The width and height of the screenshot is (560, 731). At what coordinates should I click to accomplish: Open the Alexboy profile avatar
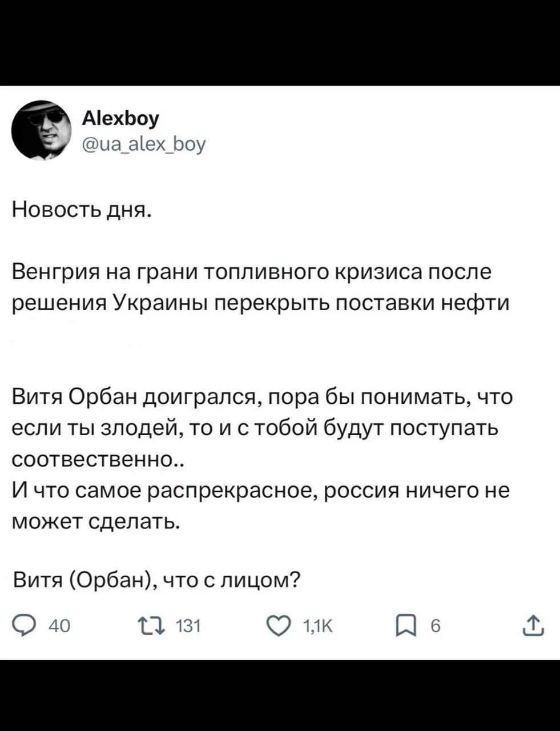tap(39, 130)
